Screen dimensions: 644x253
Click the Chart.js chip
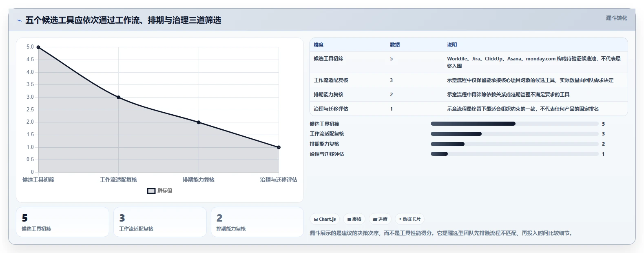coord(325,219)
